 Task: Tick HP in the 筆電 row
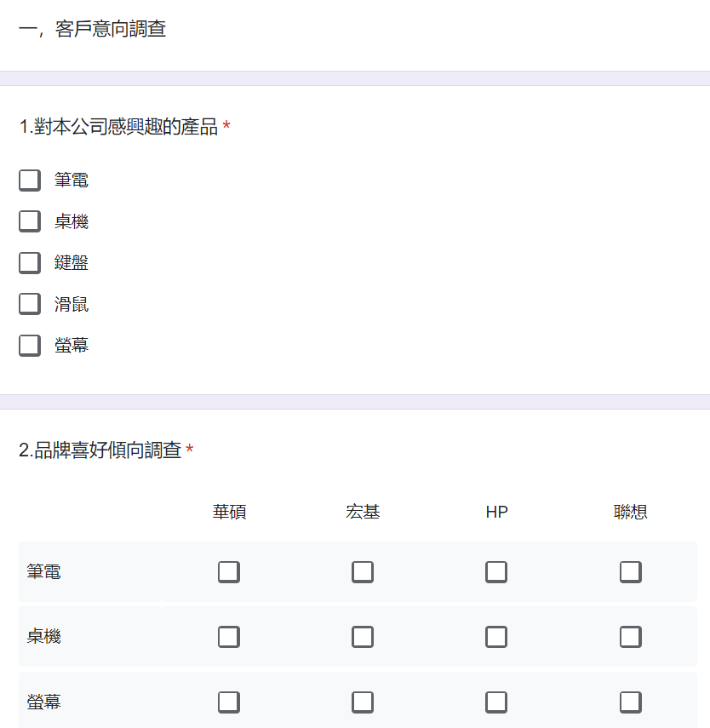[496, 572]
